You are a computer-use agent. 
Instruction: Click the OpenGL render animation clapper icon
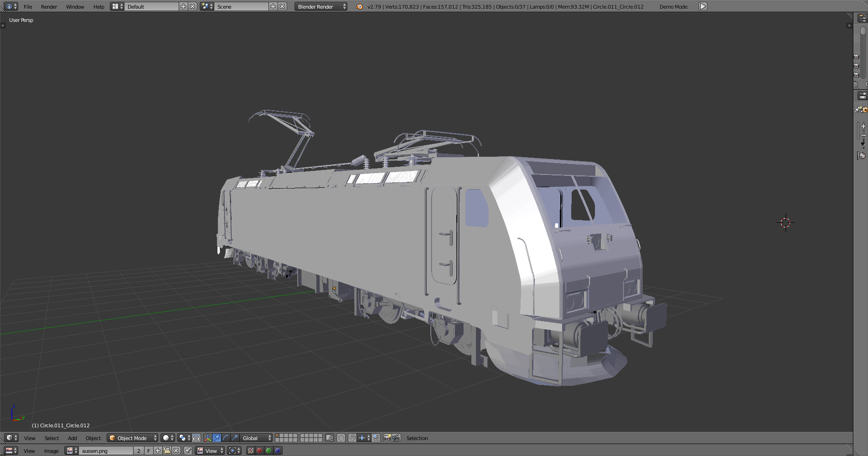coord(396,438)
